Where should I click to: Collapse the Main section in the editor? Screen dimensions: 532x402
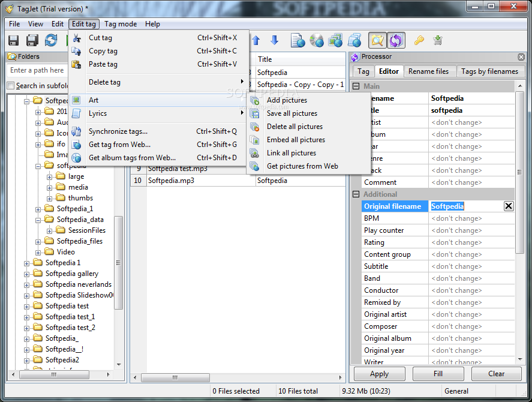pyautogui.click(x=356, y=86)
